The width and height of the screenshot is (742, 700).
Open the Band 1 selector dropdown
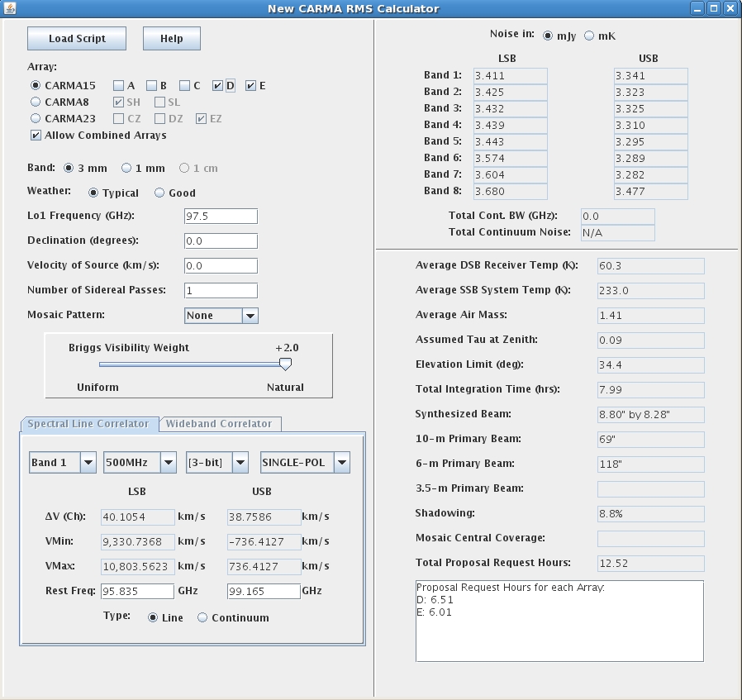point(63,463)
